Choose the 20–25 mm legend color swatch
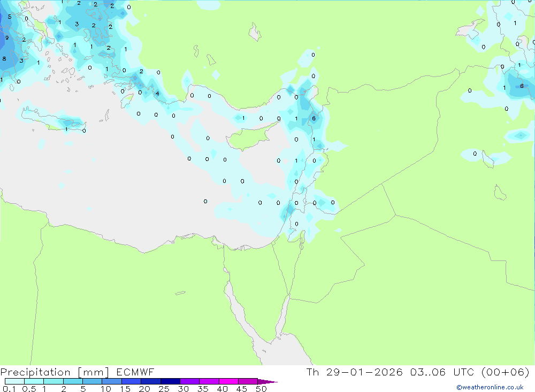 coord(150,381)
